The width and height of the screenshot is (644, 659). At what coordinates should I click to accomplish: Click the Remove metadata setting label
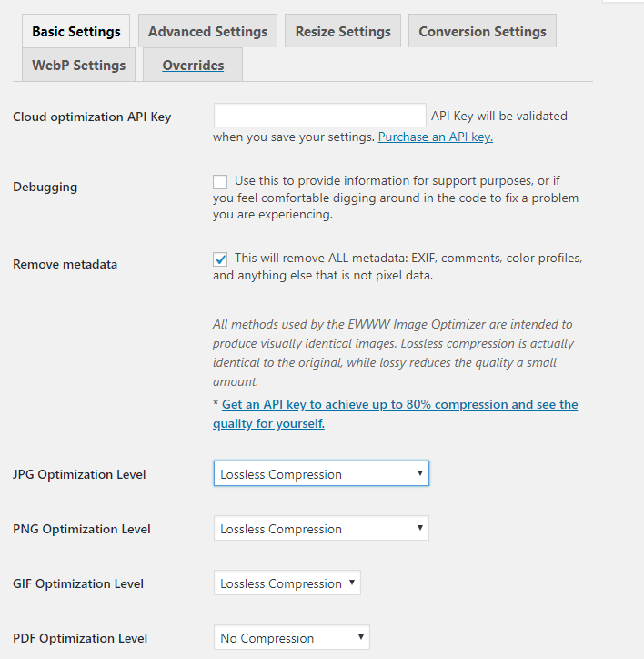(65, 264)
